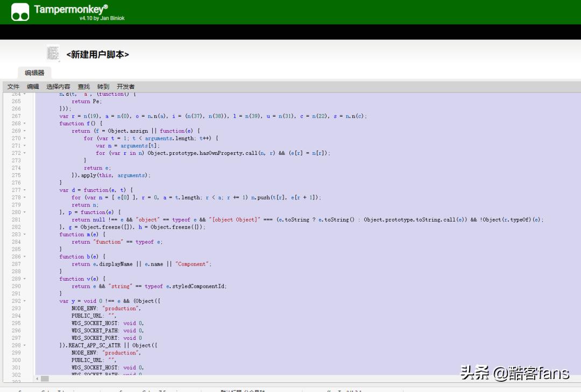Click "arguments.length" in line 270
This screenshot has height=392, width=581.
pos(169,138)
